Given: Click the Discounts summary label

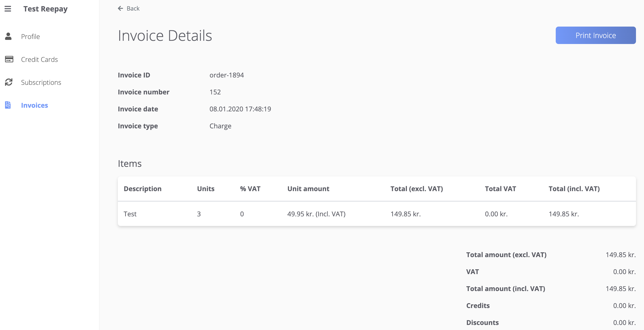Looking at the screenshot, I should point(482,322).
